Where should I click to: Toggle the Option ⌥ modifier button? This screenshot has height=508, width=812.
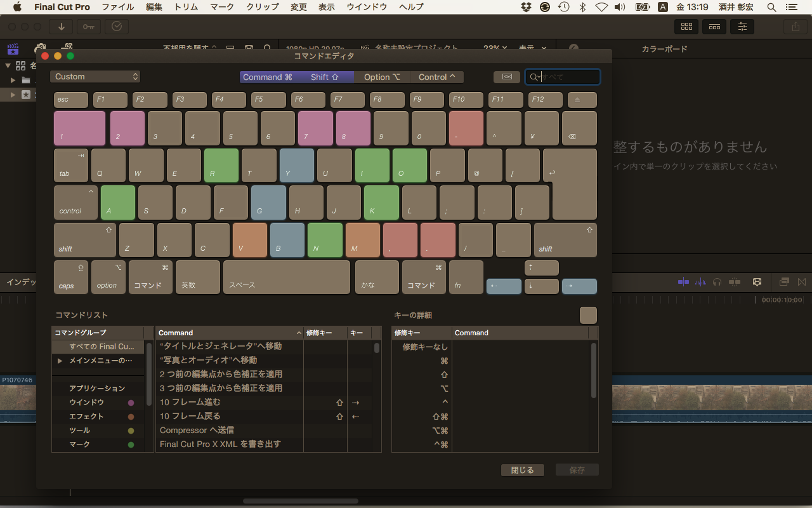point(382,77)
